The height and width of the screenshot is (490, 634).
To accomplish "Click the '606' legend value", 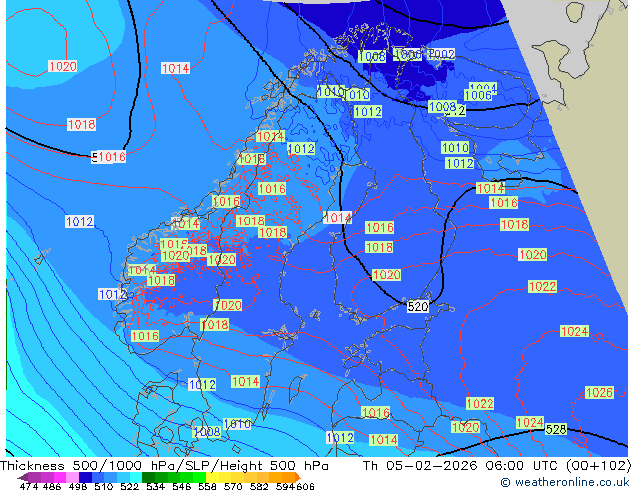I will [x=305, y=486].
